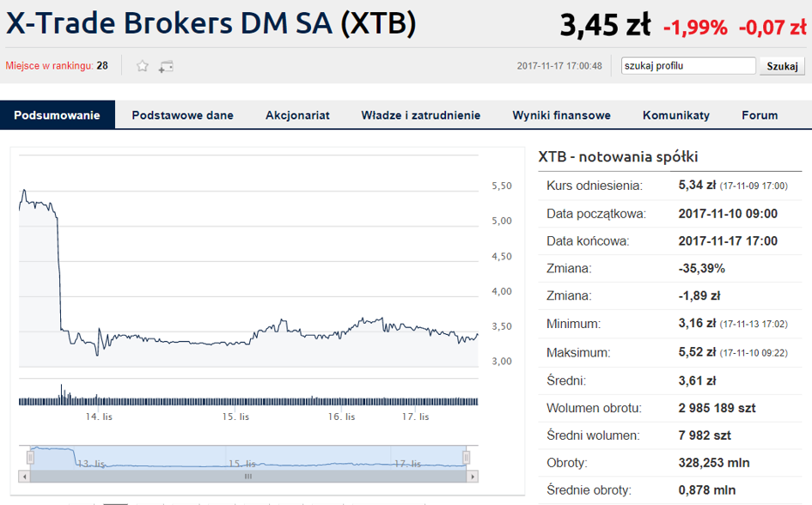The image size is (812, 505).
Task: Open the Podsumowanie tab
Action: click(57, 115)
